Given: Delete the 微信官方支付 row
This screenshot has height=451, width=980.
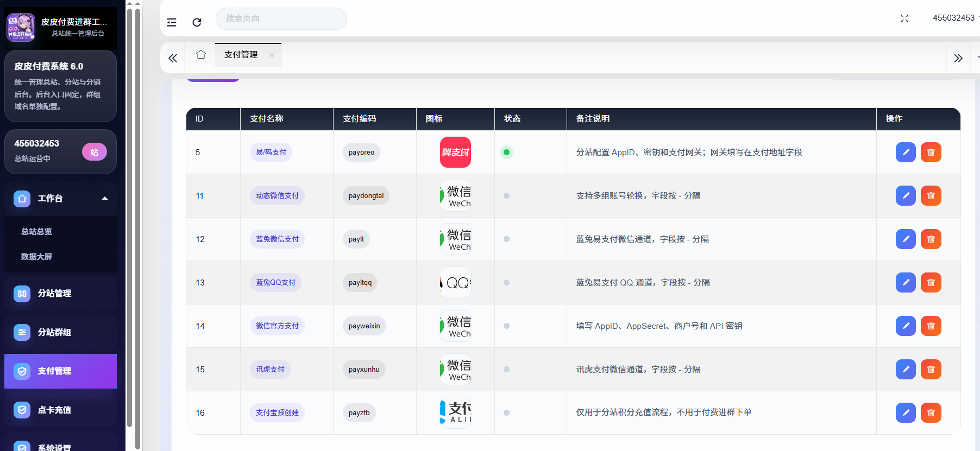Looking at the screenshot, I should 931,326.
